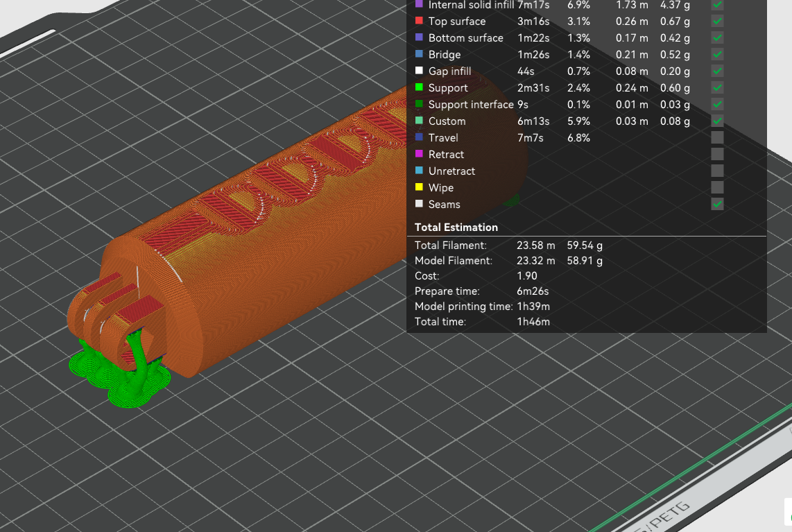792x532 pixels.
Task: Click the dark blue Travel swatch
Action: point(419,137)
